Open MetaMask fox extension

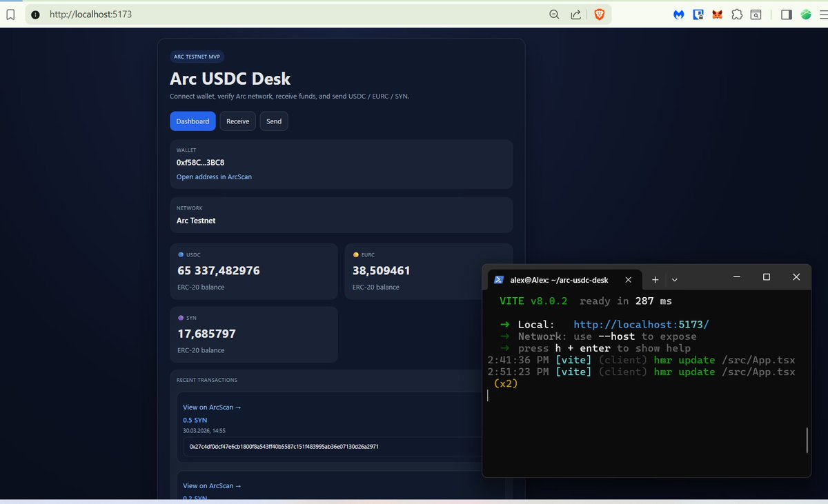pos(718,14)
